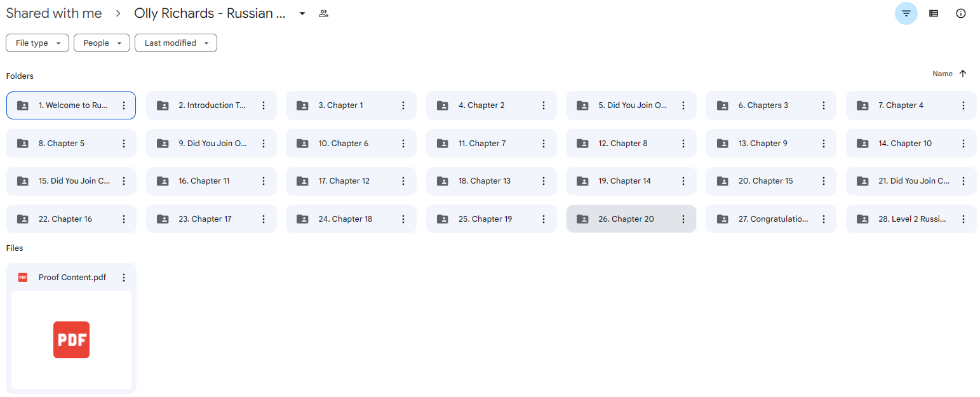The height and width of the screenshot is (397, 980).
Task: Reverse sort direction with the arrow icon
Action: [963, 74]
